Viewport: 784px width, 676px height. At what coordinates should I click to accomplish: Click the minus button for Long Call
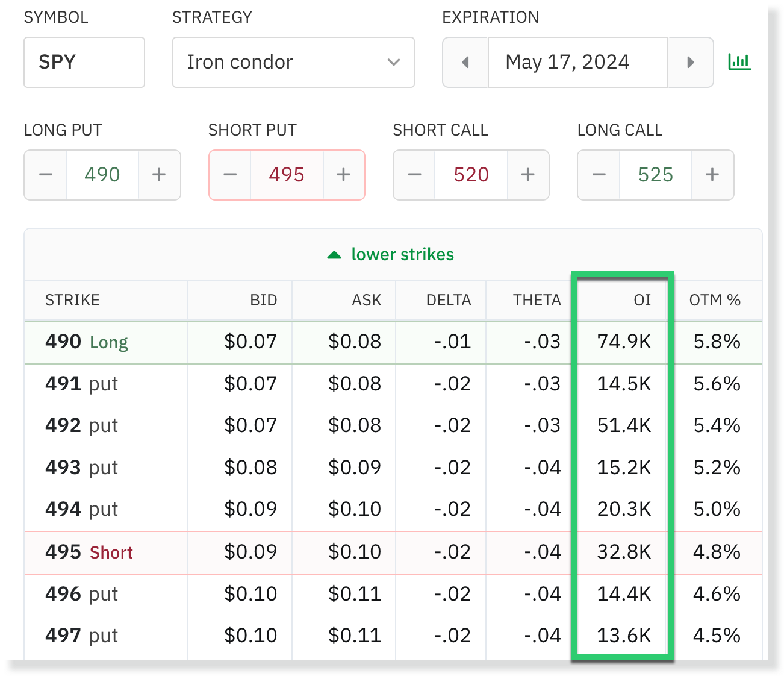598,175
